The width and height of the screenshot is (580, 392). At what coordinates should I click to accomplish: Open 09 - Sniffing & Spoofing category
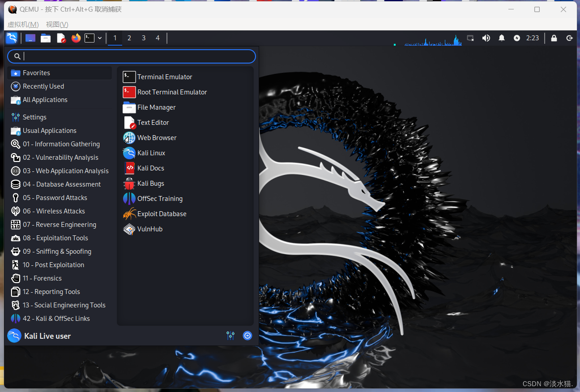60,251
